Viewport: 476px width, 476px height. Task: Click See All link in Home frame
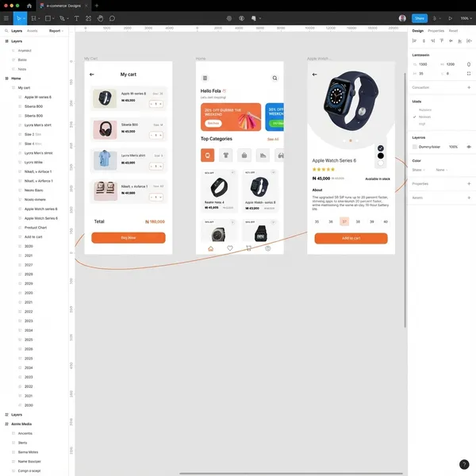tap(273, 139)
